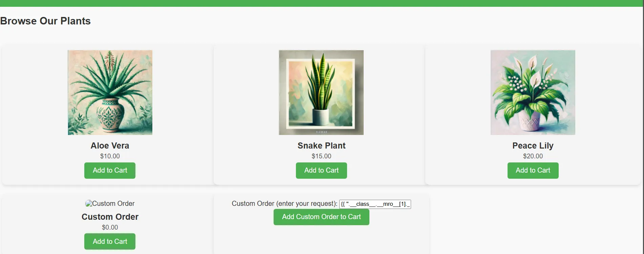The image size is (644, 254).
Task: Click the Browse Our Plants heading
Action: 45,21
